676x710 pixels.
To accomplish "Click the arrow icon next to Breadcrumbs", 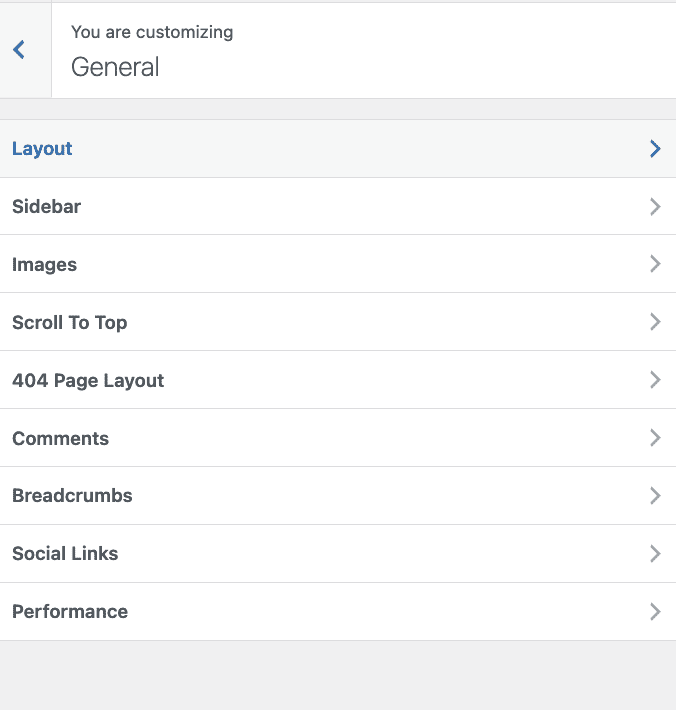I will (x=655, y=496).
